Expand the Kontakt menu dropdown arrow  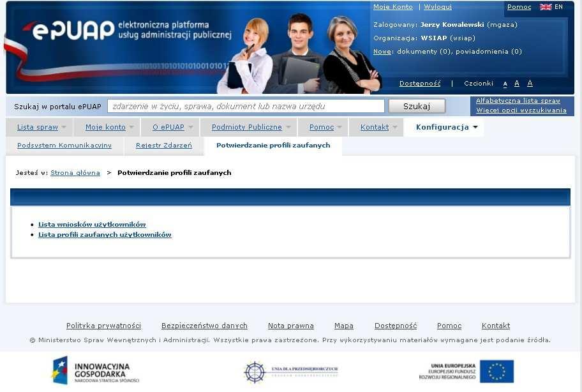[x=394, y=127]
